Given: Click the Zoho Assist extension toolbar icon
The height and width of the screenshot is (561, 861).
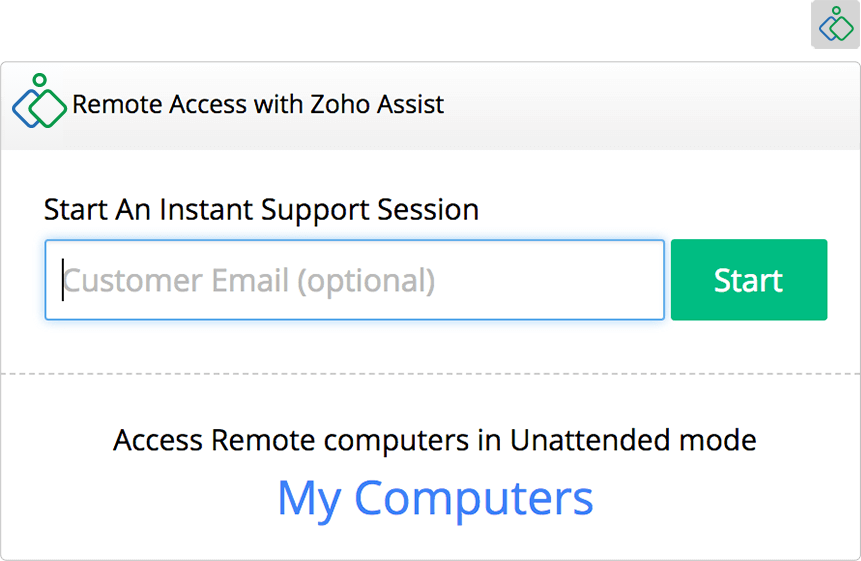Looking at the screenshot, I should tap(835, 25).
